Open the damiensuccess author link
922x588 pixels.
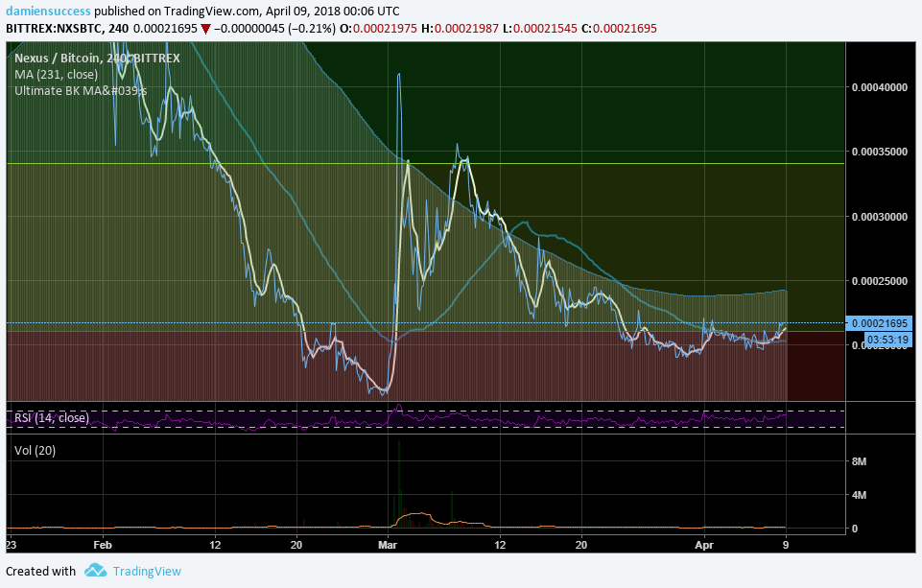[x=48, y=12]
